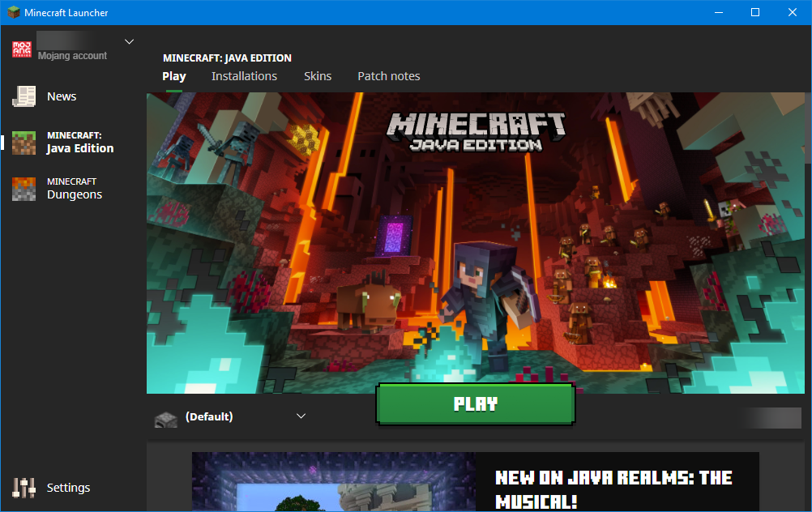The height and width of the screenshot is (512, 812).
Task: Click the furnace icon beside (Default)
Action: click(165, 419)
